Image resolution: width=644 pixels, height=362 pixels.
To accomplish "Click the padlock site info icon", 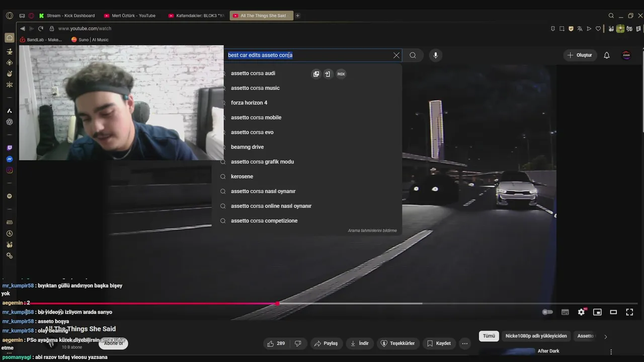I will click(x=52, y=29).
